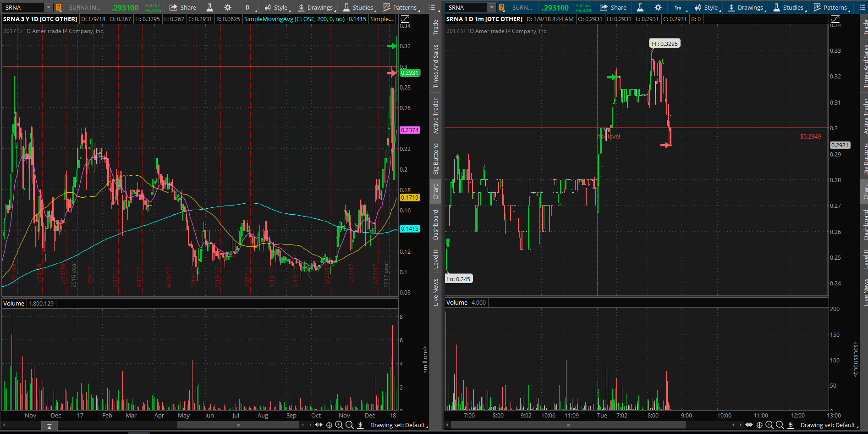Click the orange link-color badge on right chart
868x434 pixels.
pos(501,7)
